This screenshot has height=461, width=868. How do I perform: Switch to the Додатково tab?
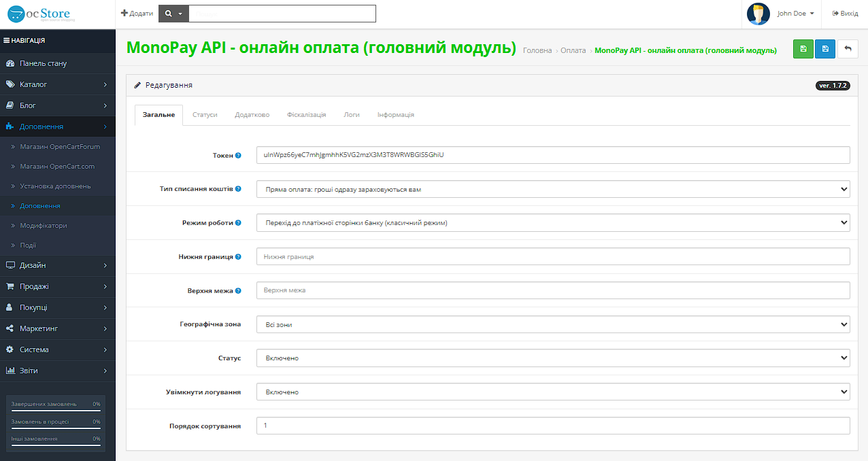click(252, 115)
